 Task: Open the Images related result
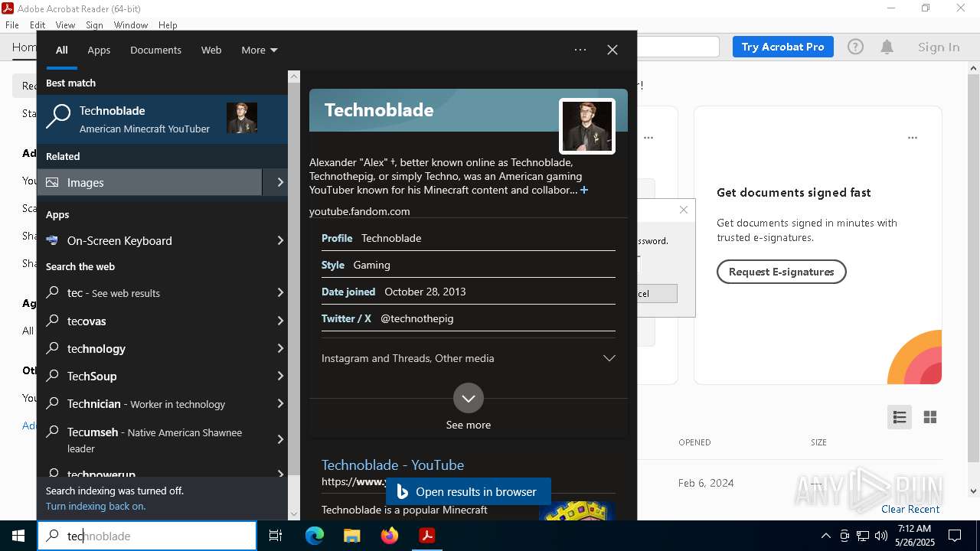tap(149, 182)
